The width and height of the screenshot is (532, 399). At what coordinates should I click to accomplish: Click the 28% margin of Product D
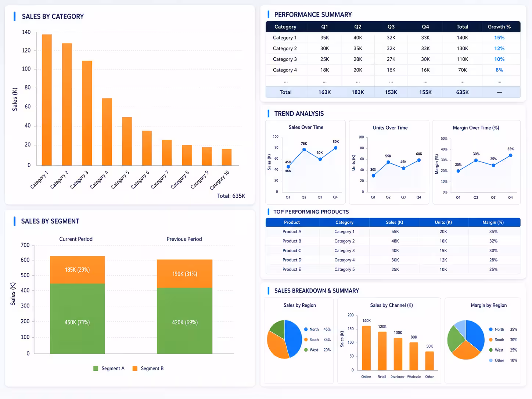493,260
